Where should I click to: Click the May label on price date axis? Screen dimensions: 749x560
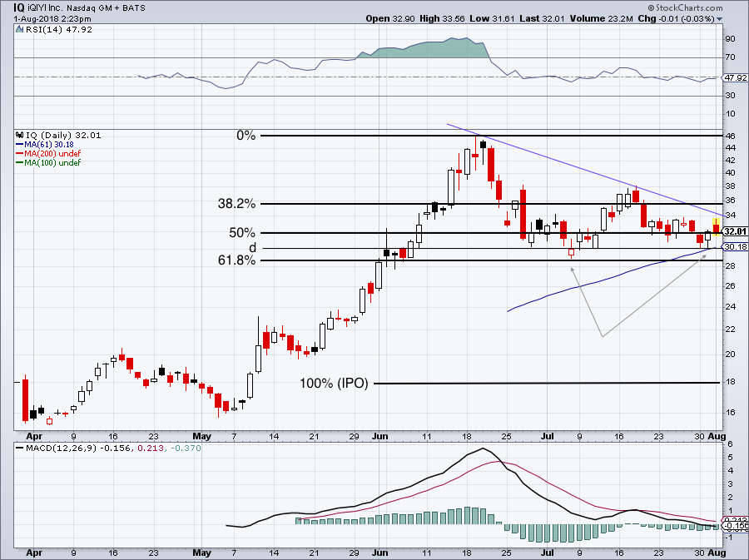201,436
